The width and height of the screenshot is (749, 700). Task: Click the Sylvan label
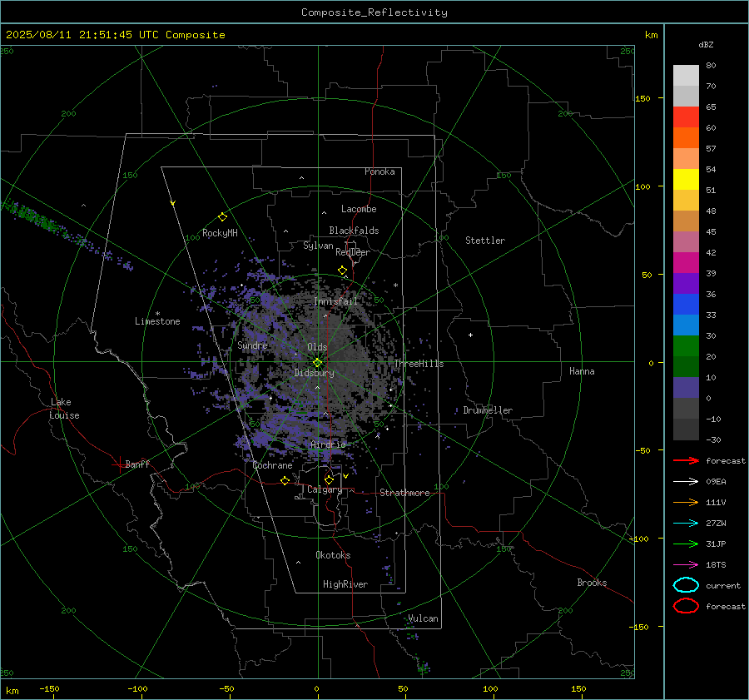318,246
